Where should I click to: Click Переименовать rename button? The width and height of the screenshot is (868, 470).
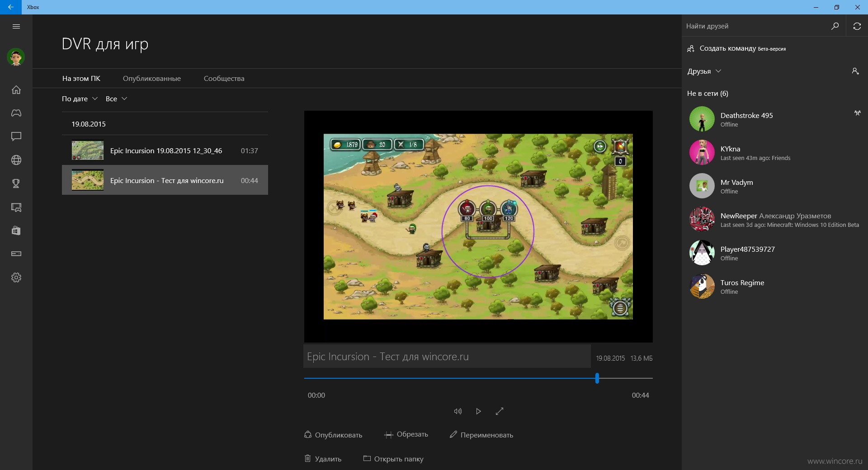481,435
